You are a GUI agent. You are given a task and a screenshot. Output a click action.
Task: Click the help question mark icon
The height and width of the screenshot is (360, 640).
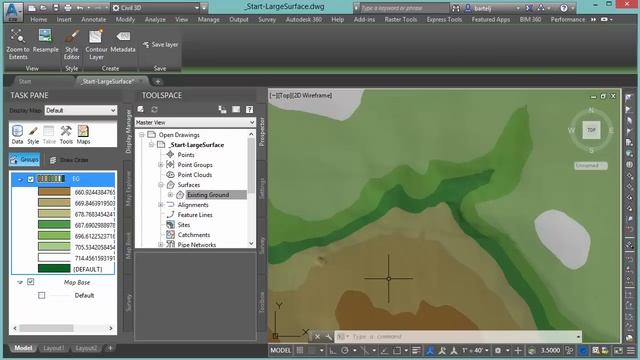pos(564,8)
